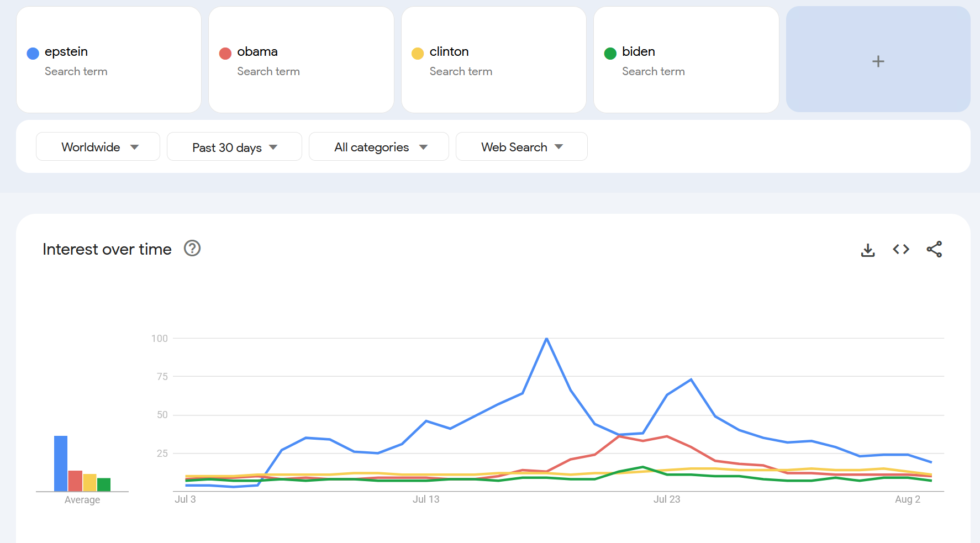Click the 25 y-axis value
This screenshot has width=980, height=543.
pyautogui.click(x=162, y=454)
